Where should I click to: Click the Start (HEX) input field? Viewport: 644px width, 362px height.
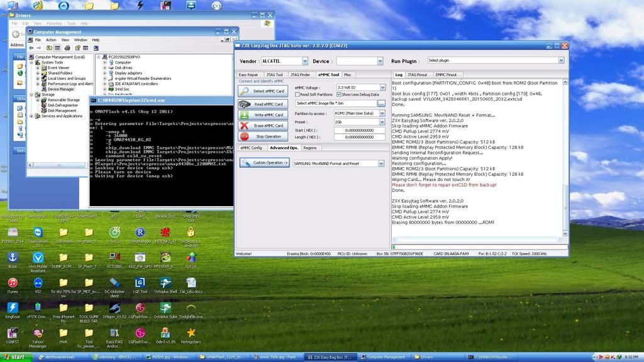pos(359,131)
